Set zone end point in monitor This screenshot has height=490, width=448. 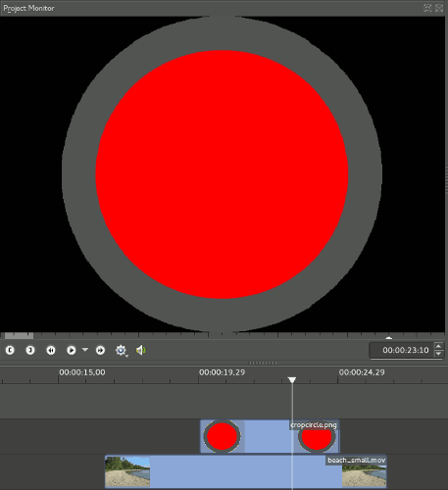pos(30,350)
